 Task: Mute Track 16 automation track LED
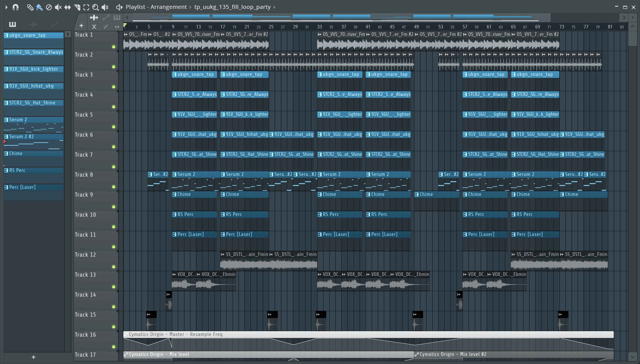(x=114, y=347)
